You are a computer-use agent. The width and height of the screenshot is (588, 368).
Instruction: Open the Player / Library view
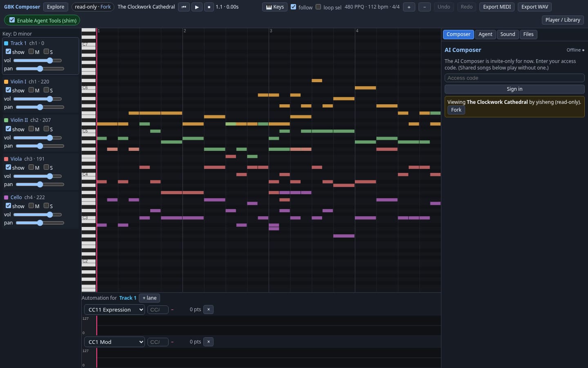[x=563, y=20]
